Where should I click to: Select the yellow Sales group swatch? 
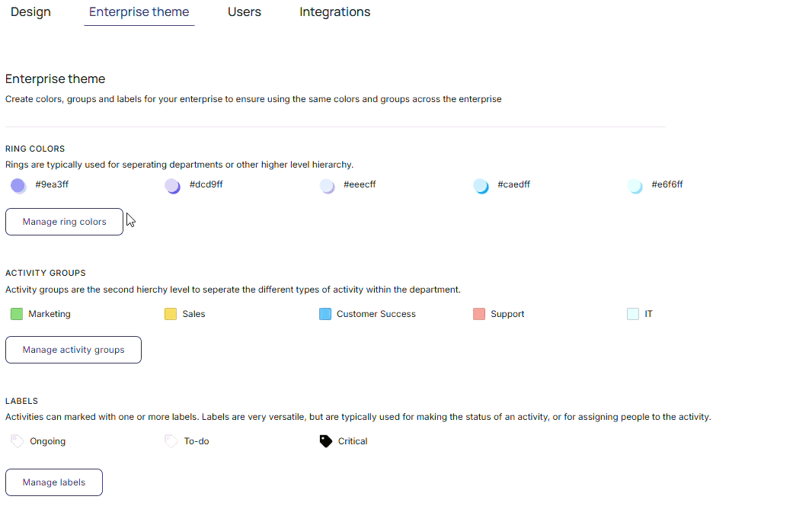pos(171,314)
